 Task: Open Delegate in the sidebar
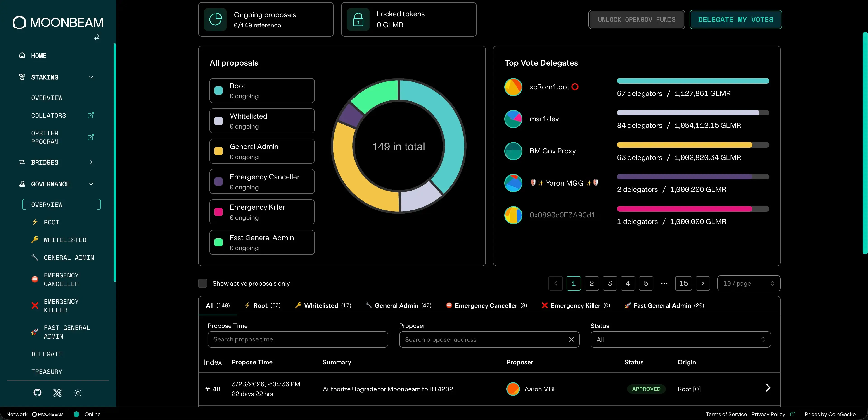tap(47, 354)
